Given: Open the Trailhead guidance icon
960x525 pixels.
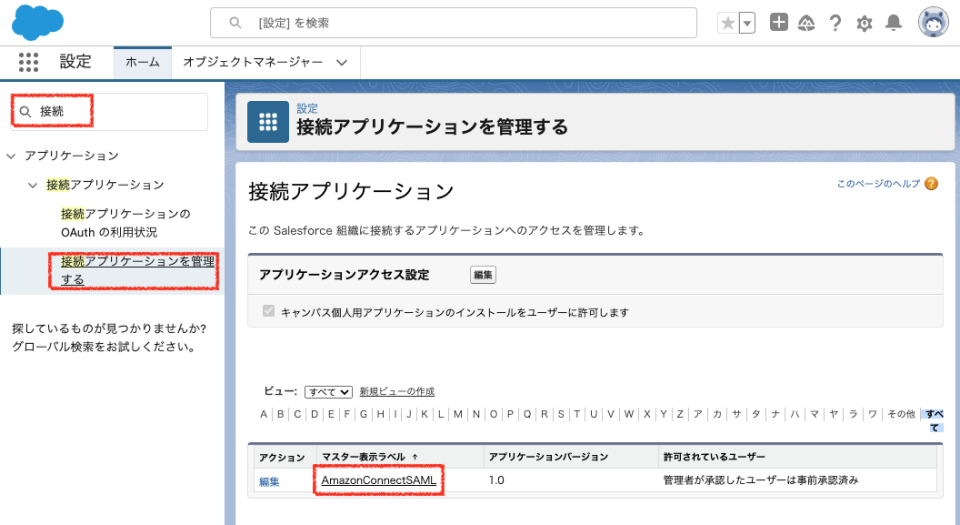Looking at the screenshot, I should pos(806,23).
